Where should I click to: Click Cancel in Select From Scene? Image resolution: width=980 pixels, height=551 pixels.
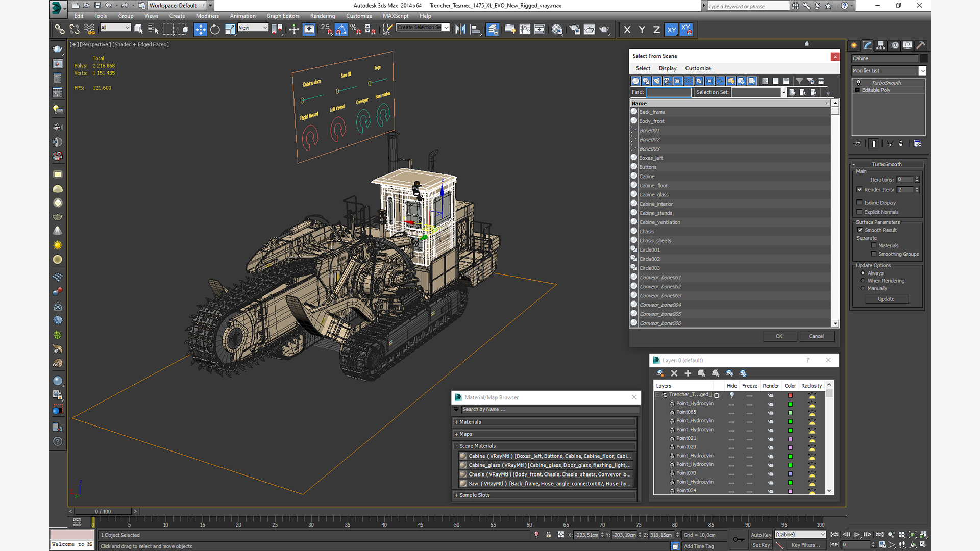click(x=816, y=336)
